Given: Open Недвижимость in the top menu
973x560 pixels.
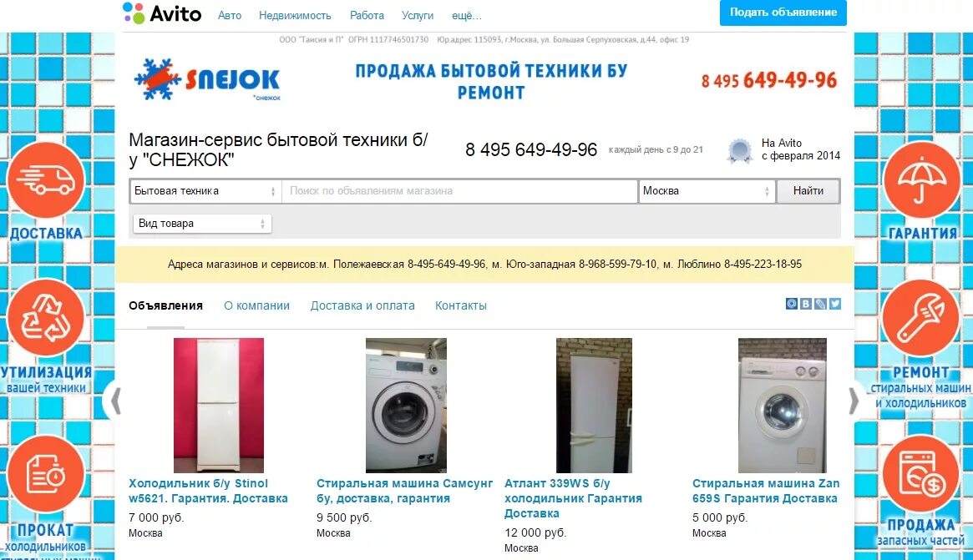Looking at the screenshot, I should pyautogui.click(x=295, y=16).
